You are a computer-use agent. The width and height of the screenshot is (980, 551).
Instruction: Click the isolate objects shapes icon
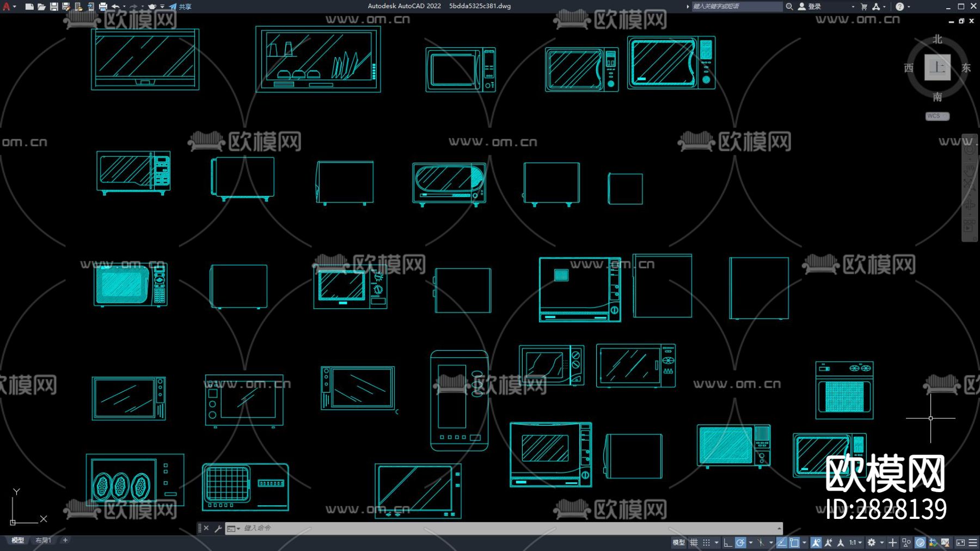point(906,543)
